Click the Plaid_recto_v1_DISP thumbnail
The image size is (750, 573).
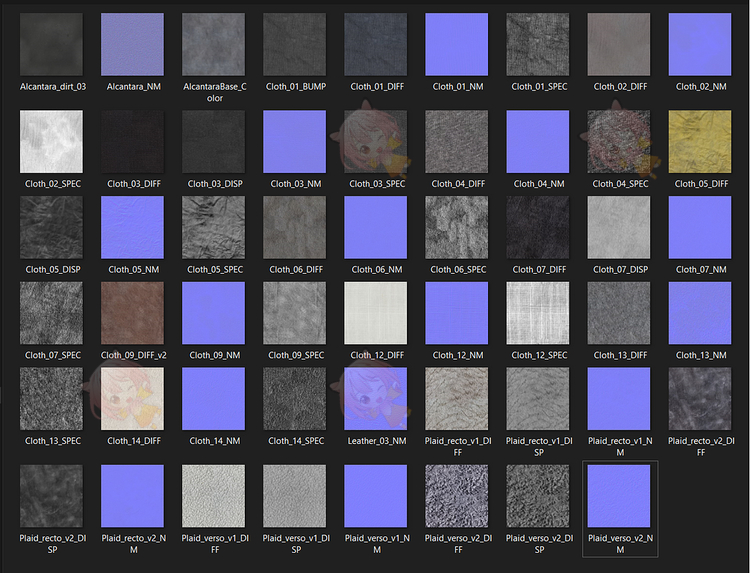click(538, 398)
